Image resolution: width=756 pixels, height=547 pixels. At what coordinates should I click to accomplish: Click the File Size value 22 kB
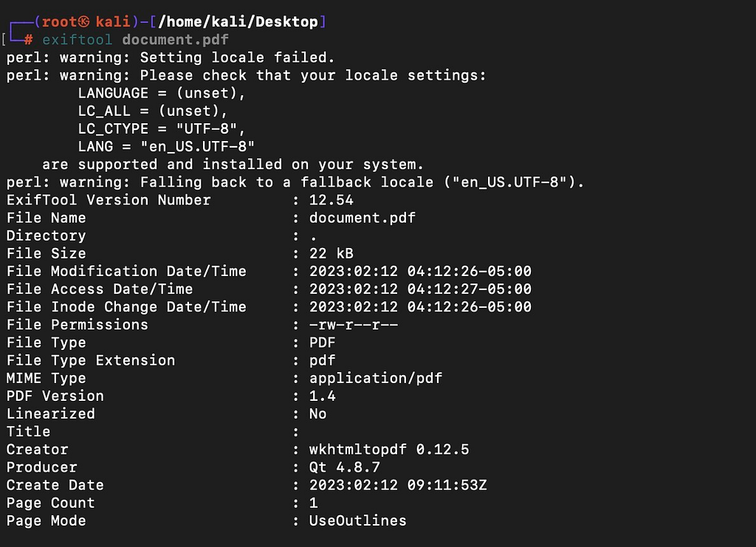[331, 253]
